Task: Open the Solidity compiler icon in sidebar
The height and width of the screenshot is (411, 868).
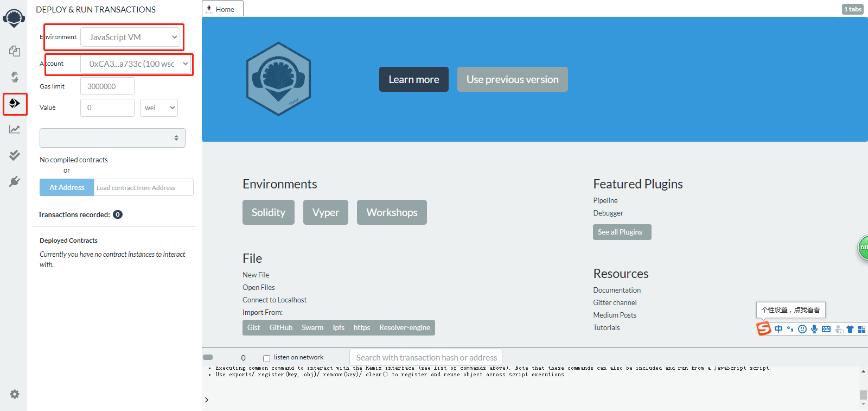Action: click(15, 77)
